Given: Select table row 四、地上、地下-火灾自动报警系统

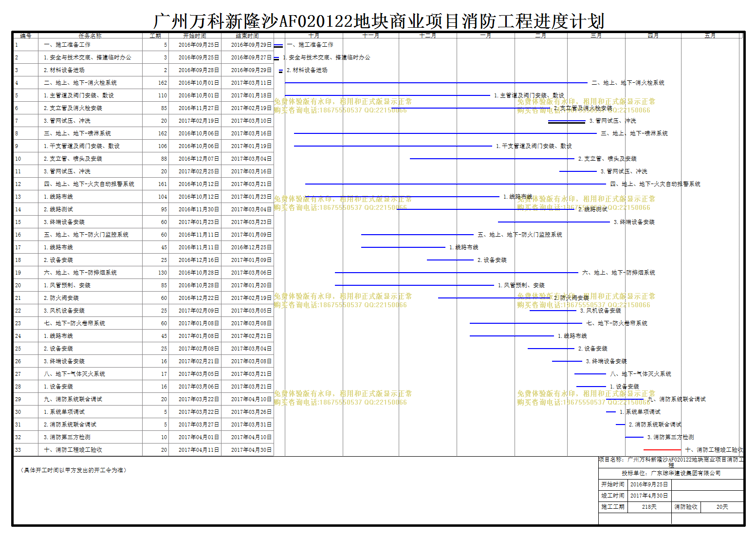Looking at the screenshot, I should pos(144,184).
